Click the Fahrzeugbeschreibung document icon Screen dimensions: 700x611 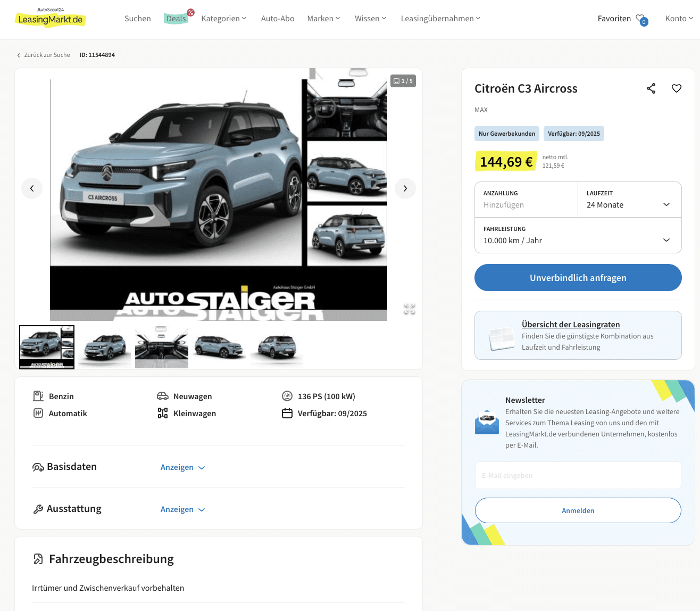[x=38, y=559]
